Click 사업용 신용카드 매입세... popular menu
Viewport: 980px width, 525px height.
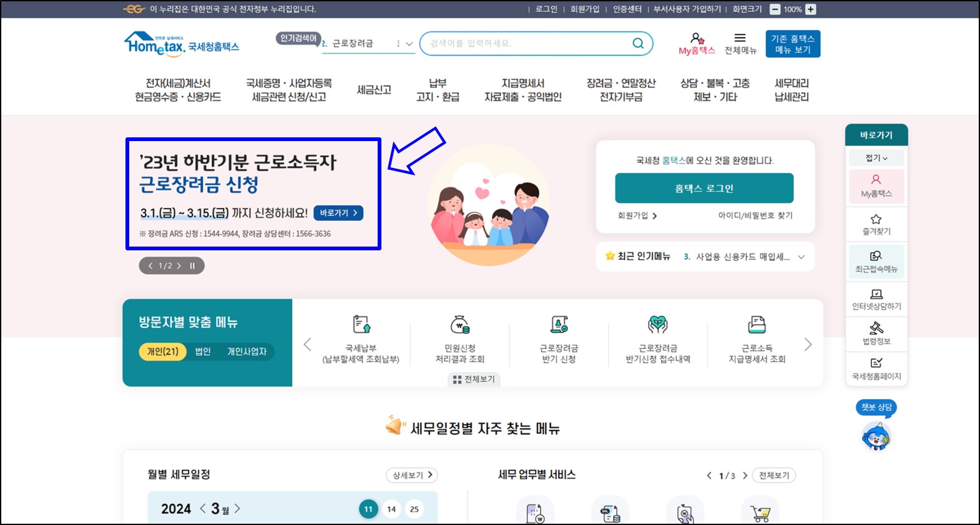[743, 257]
